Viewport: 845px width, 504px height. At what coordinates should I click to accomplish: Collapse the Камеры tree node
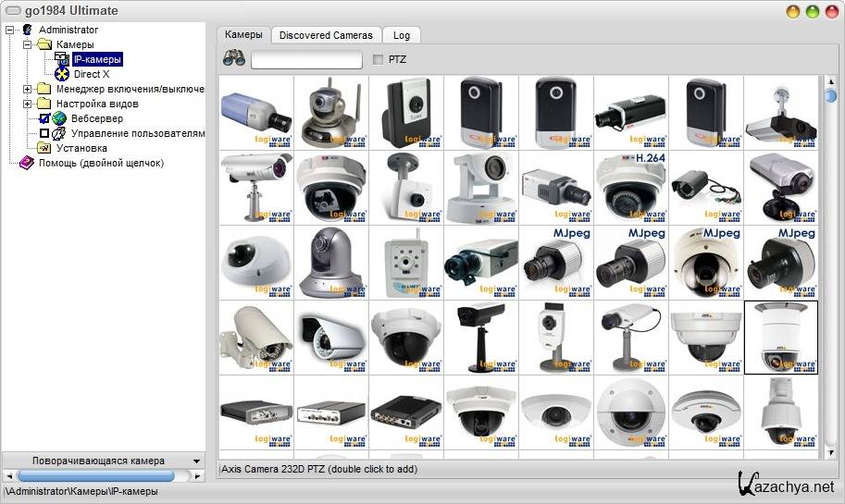[x=28, y=44]
